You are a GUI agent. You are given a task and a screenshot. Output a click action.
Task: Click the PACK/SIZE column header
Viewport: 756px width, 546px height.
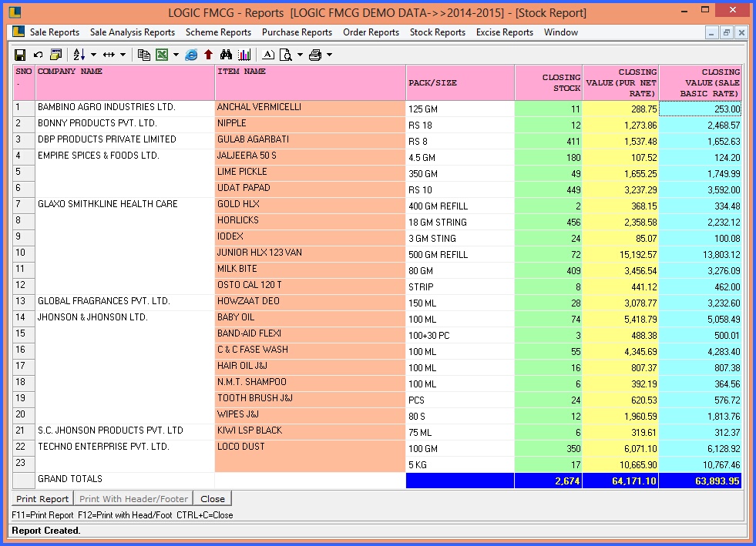[460, 82]
